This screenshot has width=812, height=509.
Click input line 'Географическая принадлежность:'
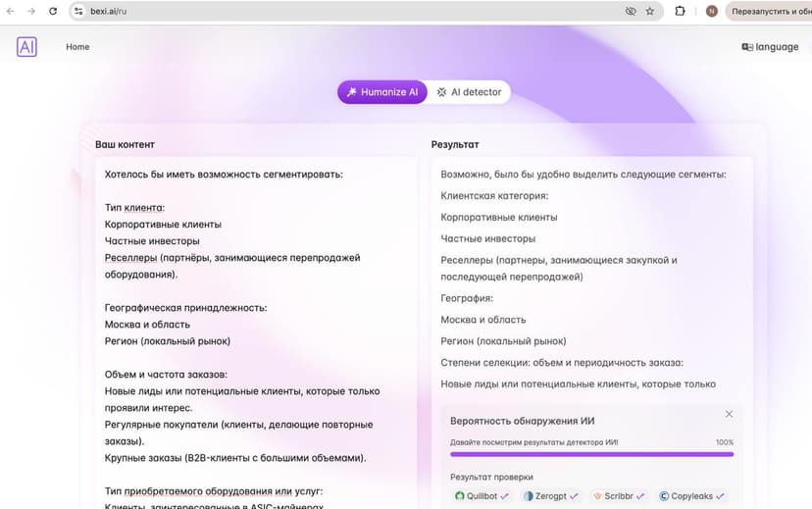click(x=186, y=308)
